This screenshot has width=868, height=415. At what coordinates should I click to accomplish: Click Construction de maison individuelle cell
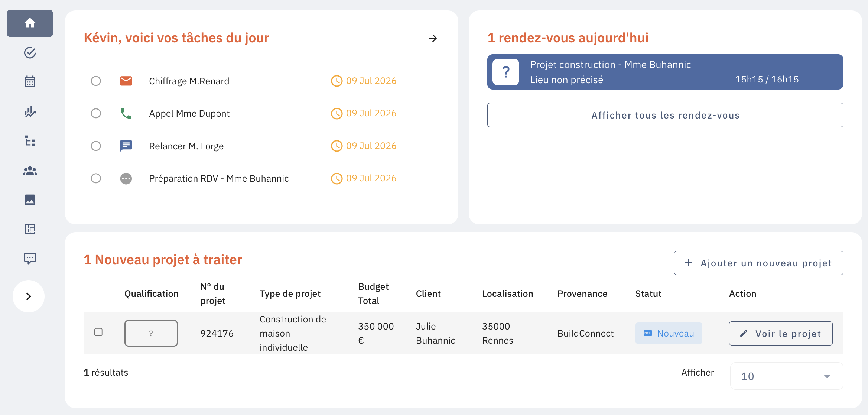point(293,333)
